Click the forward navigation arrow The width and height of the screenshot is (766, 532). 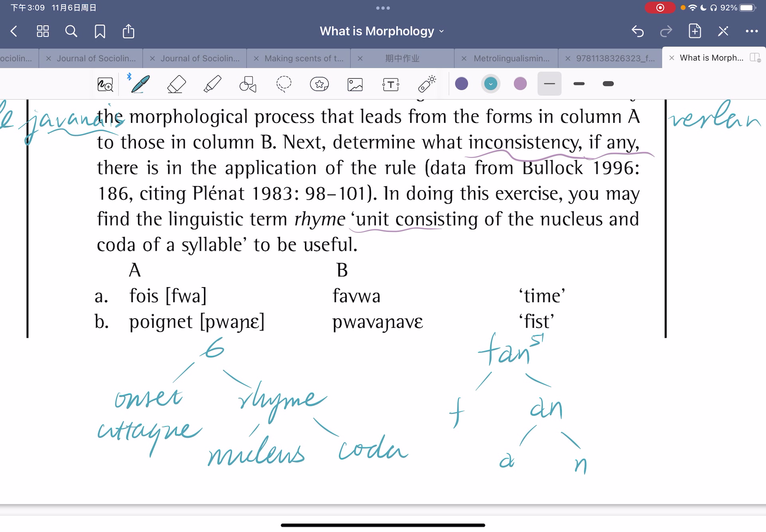click(667, 31)
